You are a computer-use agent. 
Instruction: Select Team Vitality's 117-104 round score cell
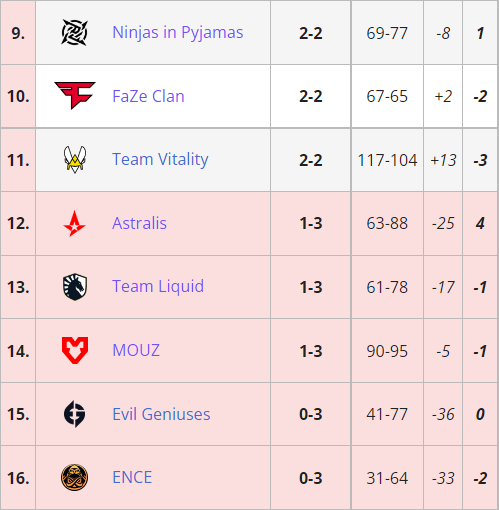pyautogui.click(x=387, y=160)
